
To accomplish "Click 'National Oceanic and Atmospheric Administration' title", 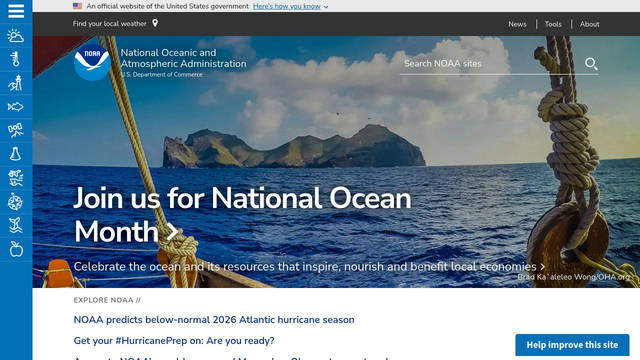I will (x=183, y=58).
